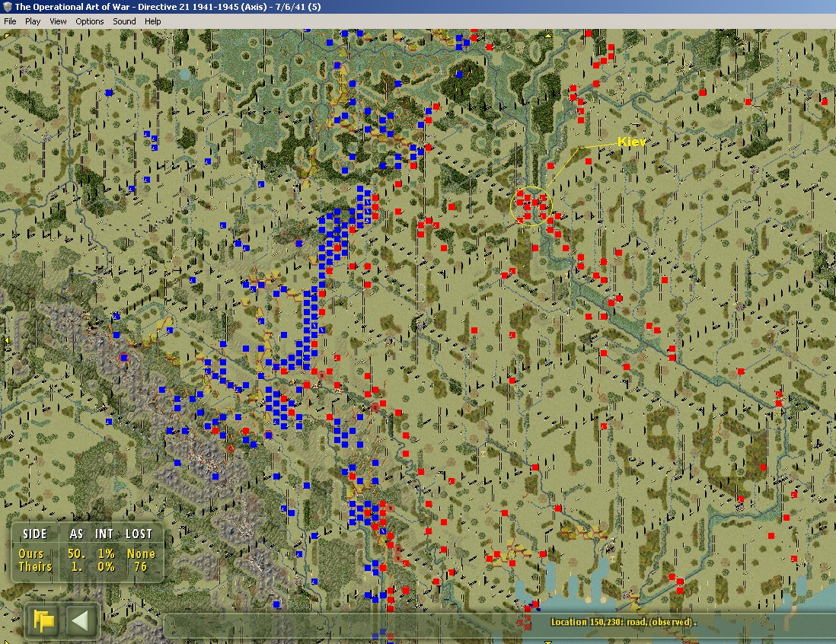836x644 pixels.
Task: Click the yellow scroll arrow at map top edge
Action: (548, 35)
